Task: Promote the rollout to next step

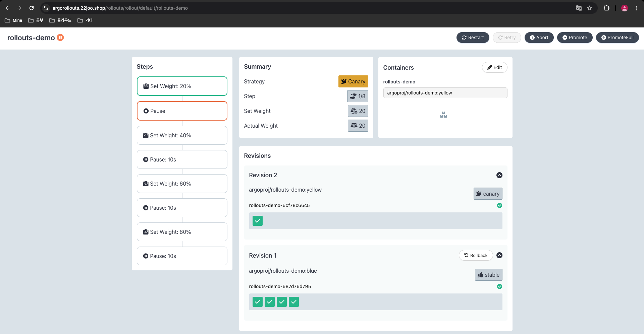Action: pyautogui.click(x=575, y=38)
